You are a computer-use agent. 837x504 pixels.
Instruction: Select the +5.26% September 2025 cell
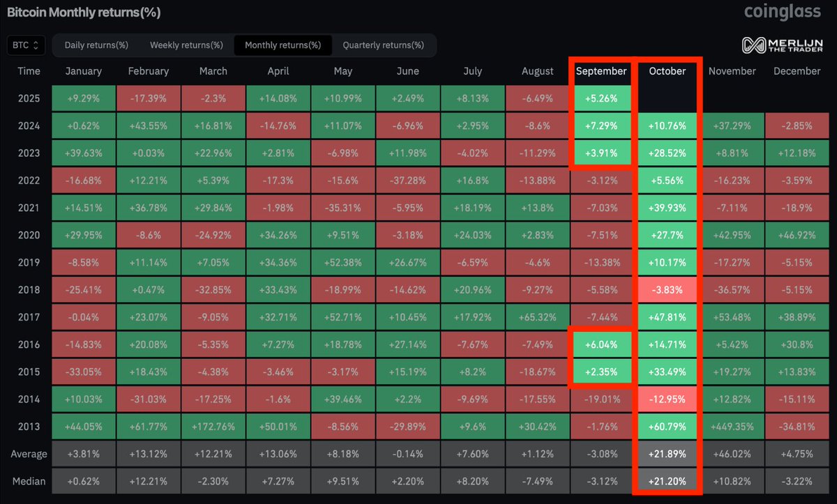pos(601,98)
